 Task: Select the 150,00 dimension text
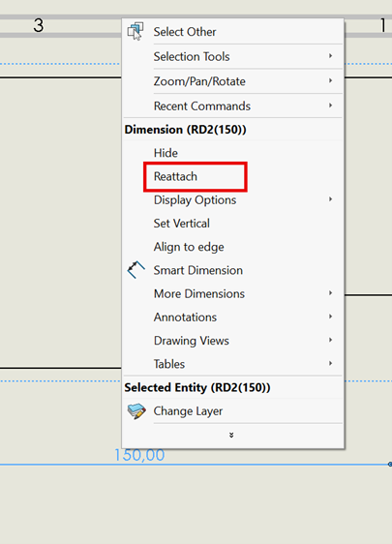point(139,455)
